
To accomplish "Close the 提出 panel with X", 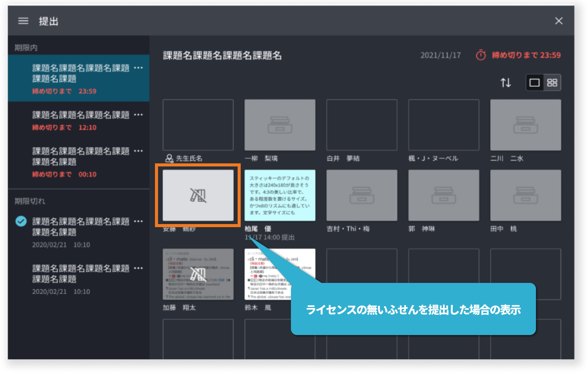I will coord(559,21).
